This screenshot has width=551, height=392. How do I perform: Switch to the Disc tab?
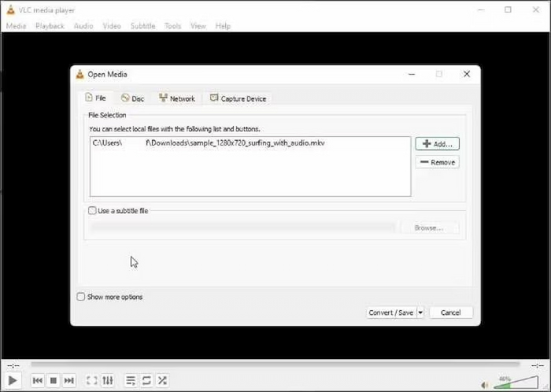(x=132, y=98)
